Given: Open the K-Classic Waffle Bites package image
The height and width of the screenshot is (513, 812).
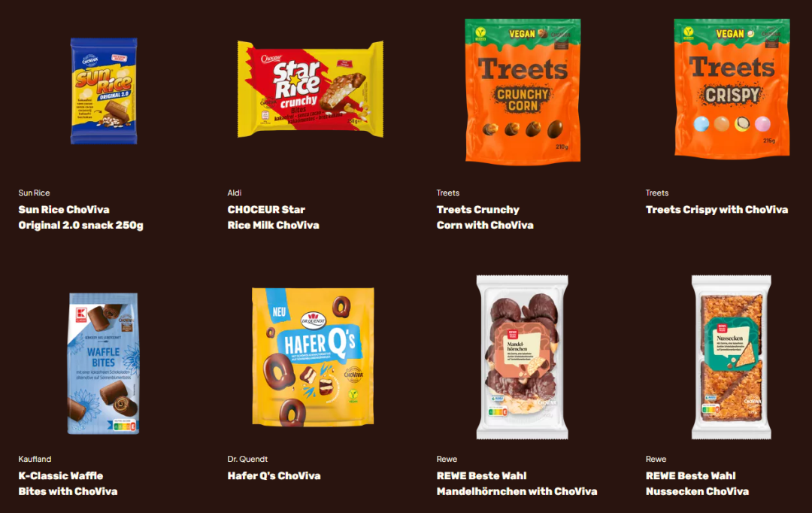Looking at the screenshot, I should (104, 363).
